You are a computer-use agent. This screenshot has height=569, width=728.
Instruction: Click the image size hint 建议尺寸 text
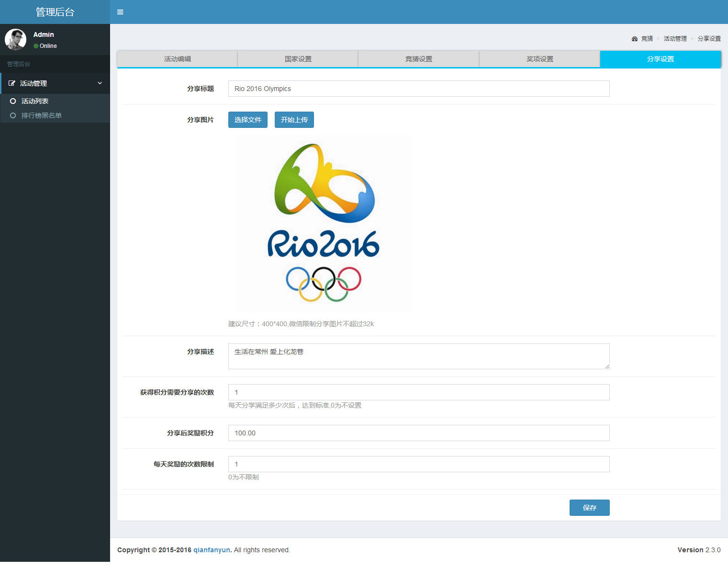click(x=301, y=324)
